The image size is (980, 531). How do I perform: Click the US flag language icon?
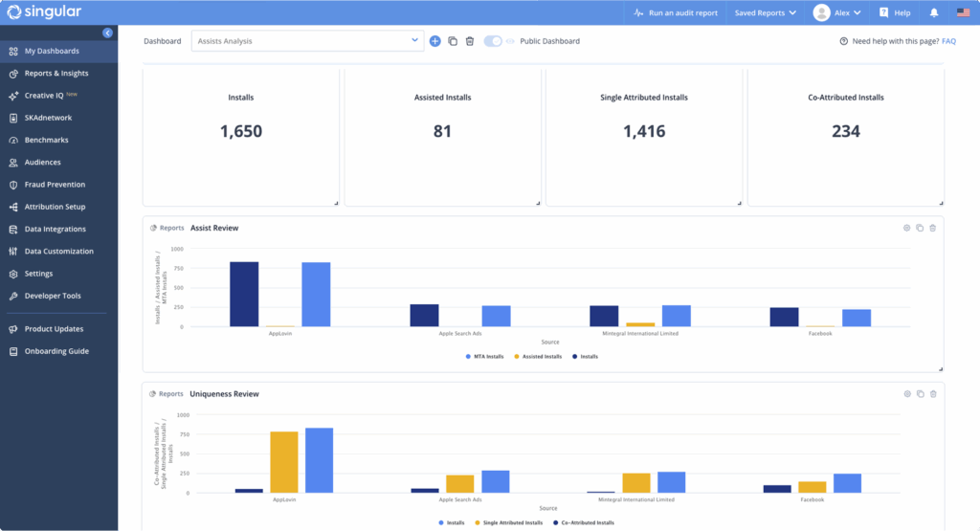[x=963, y=13]
